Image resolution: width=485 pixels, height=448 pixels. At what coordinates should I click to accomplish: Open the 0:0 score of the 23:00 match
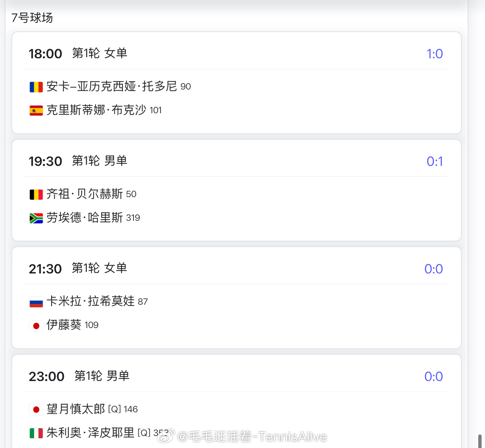pyautogui.click(x=433, y=377)
